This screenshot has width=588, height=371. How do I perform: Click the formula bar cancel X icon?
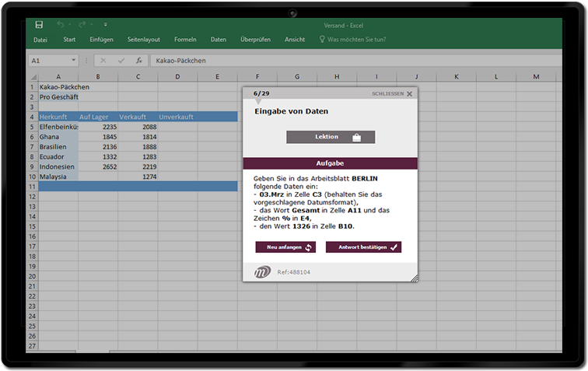(103, 60)
